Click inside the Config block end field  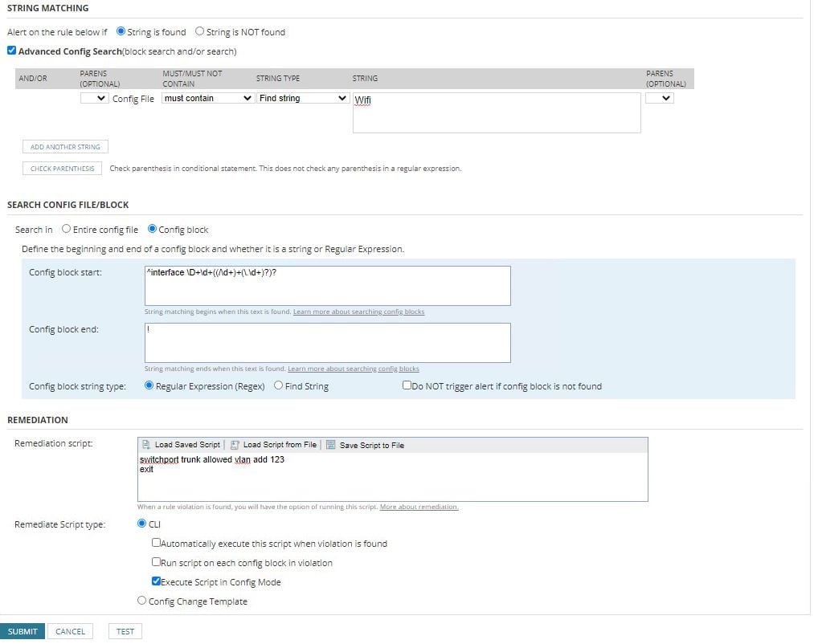(x=328, y=343)
